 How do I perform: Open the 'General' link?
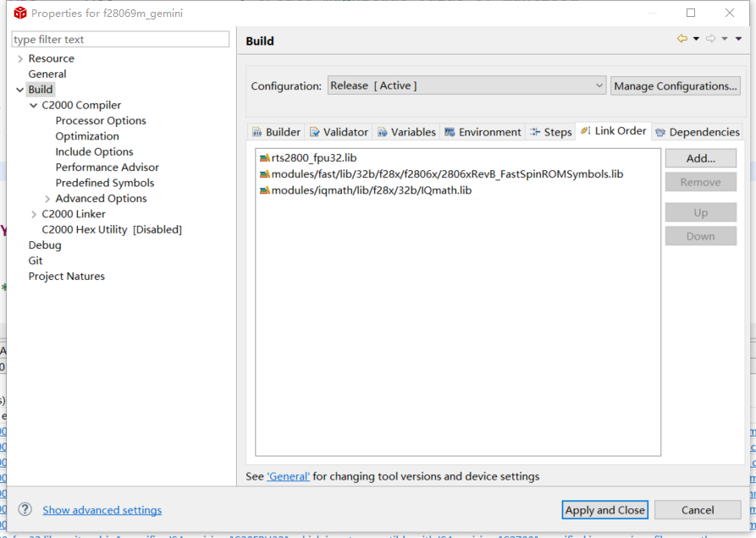coord(289,476)
